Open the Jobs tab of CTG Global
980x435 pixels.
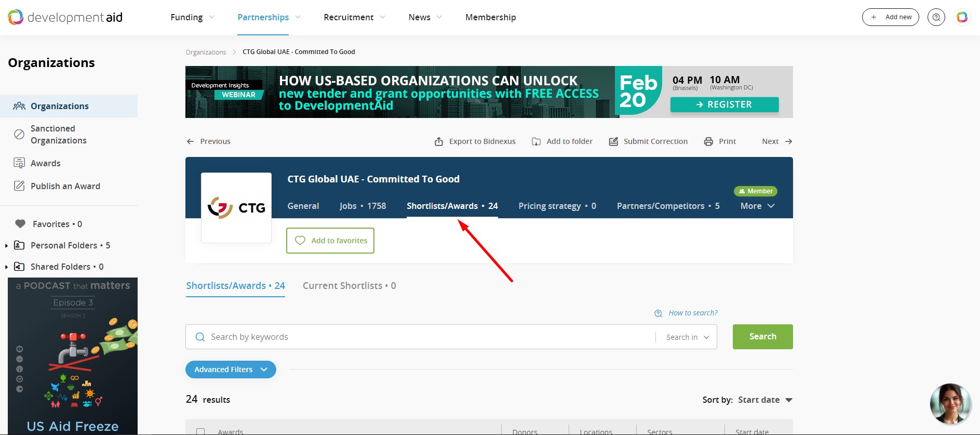click(x=362, y=206)
